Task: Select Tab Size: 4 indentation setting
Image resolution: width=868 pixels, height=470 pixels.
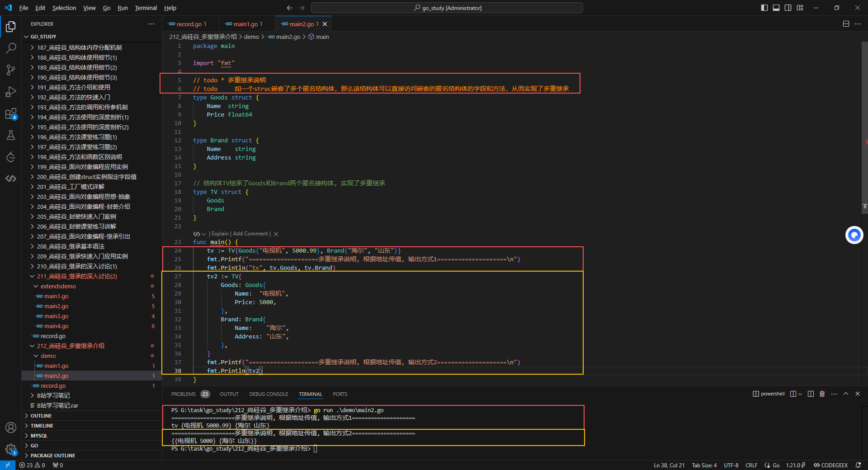Action: 704,465
